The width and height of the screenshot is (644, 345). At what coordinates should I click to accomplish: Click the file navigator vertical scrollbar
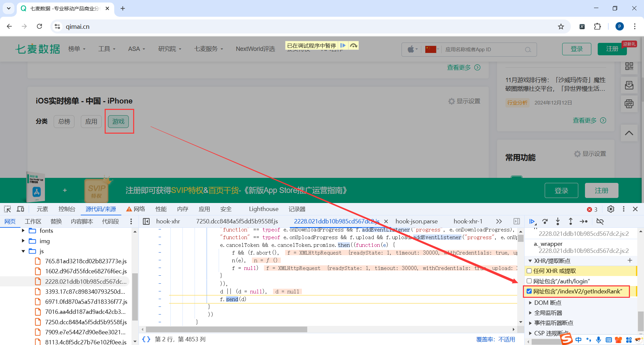tap(135, 296)
